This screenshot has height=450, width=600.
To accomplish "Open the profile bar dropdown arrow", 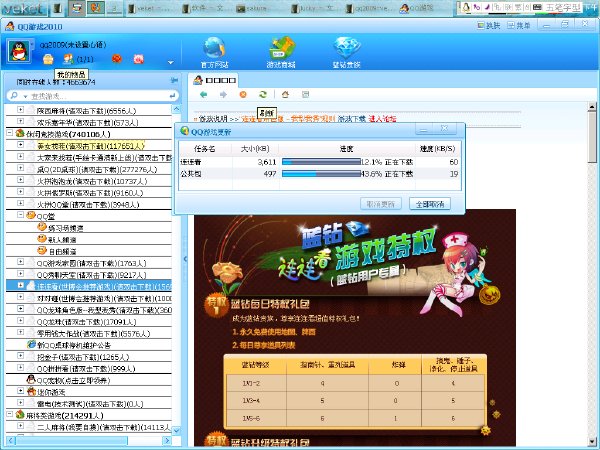I will 171,62.
